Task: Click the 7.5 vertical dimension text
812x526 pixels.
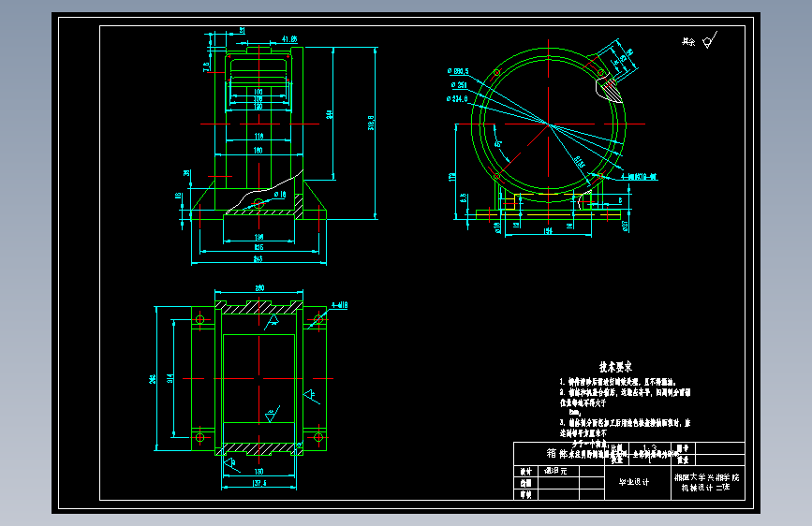Action: coord(206,66)
